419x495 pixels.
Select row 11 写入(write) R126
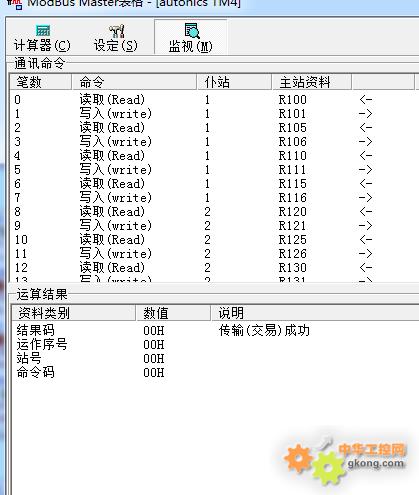[x=213, y=254]
